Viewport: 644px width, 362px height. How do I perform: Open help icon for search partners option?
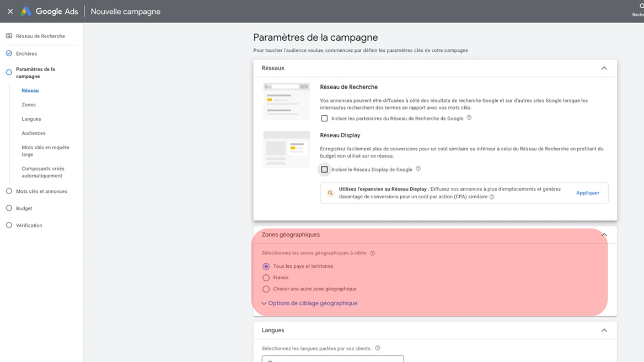click(x=469, y=118)
